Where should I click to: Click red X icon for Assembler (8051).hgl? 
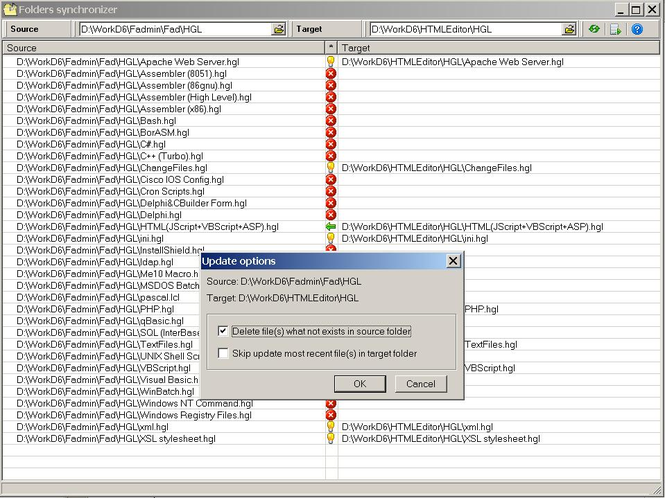(x=331, y=73)
